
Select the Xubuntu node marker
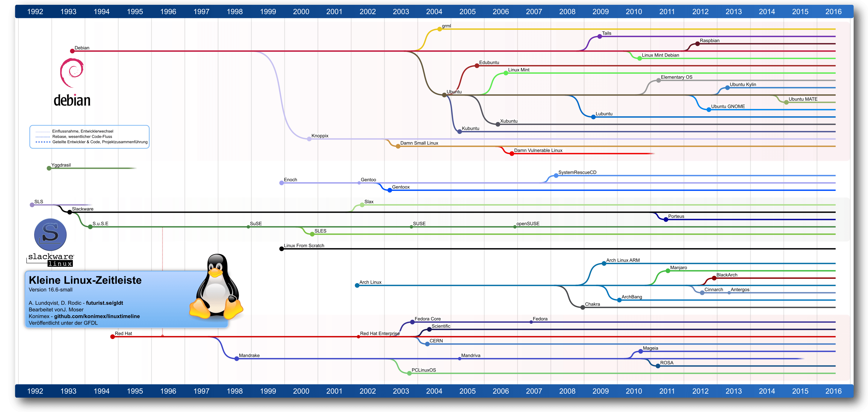(x=498, y=124)
